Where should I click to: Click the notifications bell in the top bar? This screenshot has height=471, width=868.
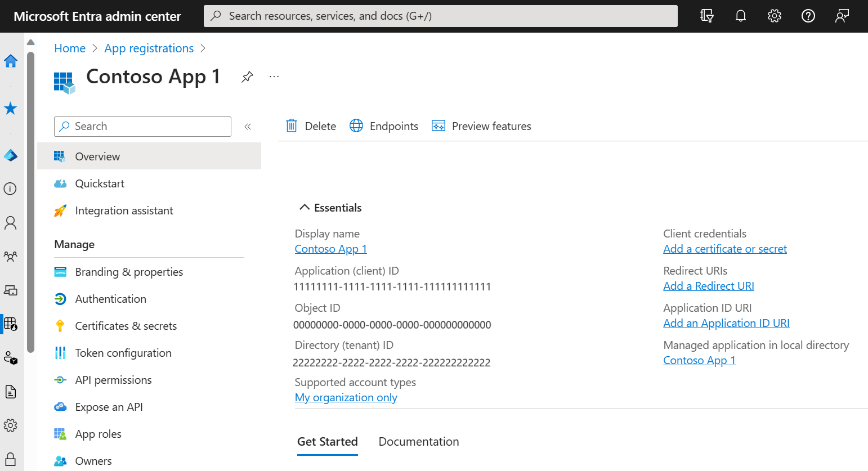(x=740, y=15)
